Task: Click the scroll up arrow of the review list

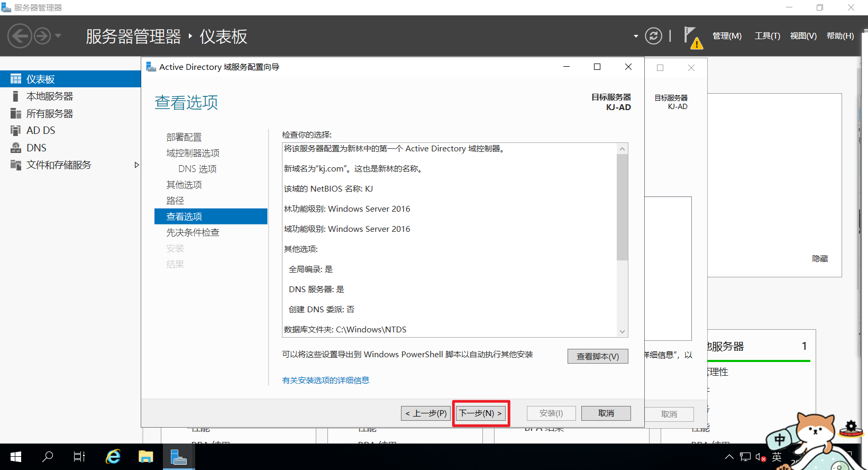Action: click(x=623, y=149)
